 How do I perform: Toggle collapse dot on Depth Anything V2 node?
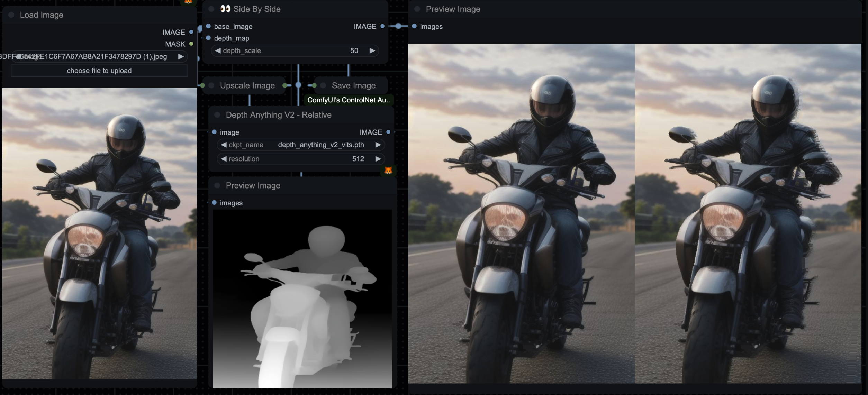pyautogui.click(x=217, y=115)
